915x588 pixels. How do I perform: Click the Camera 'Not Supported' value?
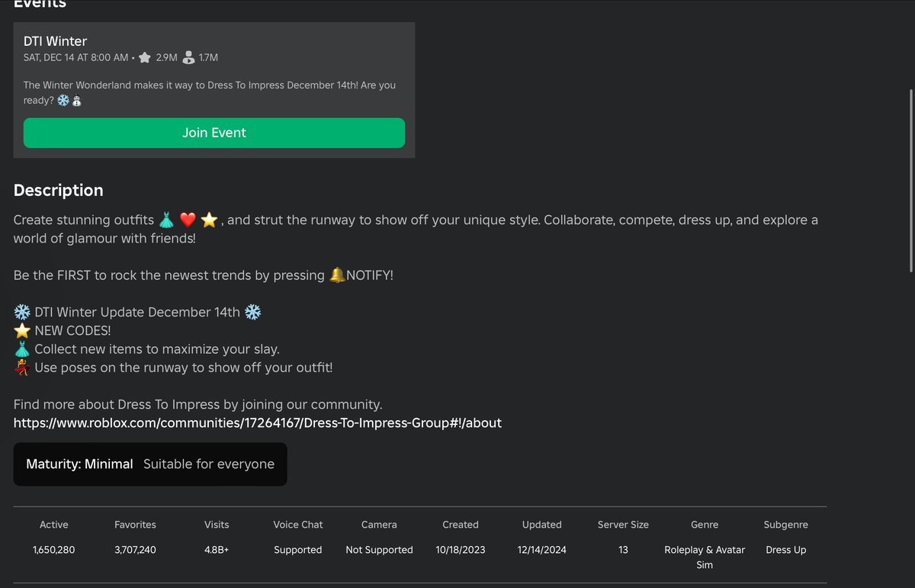pos(379,550)
